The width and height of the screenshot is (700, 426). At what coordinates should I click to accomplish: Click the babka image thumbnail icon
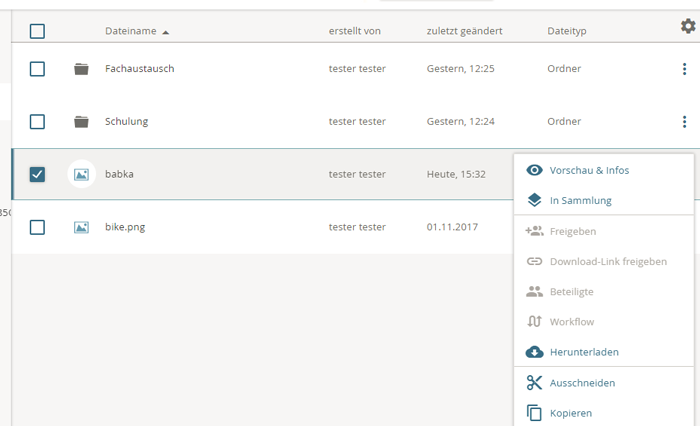coord(81,174)
